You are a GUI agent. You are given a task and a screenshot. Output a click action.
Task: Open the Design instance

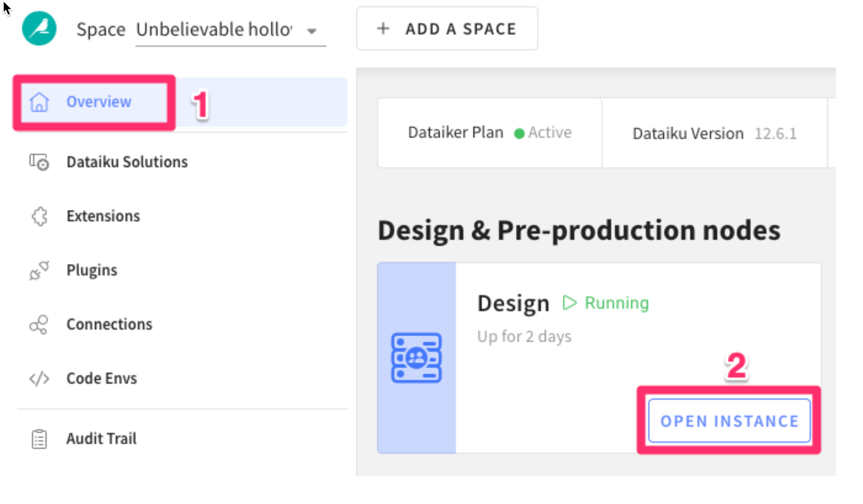[729, 421]
